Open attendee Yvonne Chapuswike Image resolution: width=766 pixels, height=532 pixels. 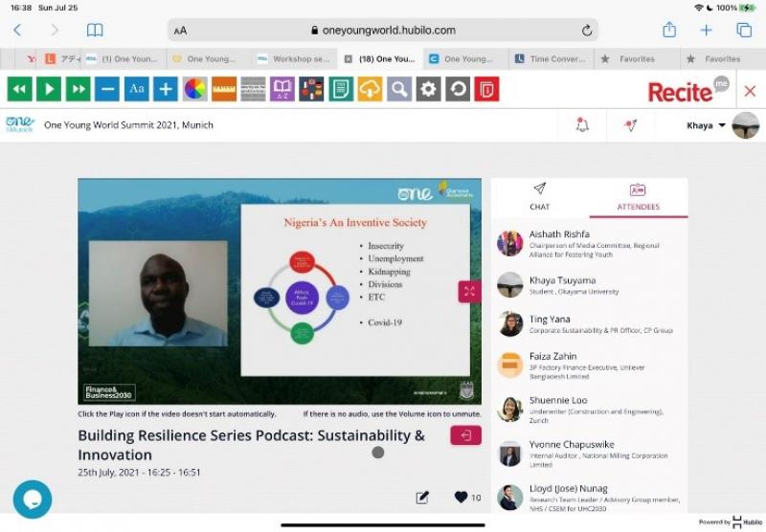[x=590, y=454]
